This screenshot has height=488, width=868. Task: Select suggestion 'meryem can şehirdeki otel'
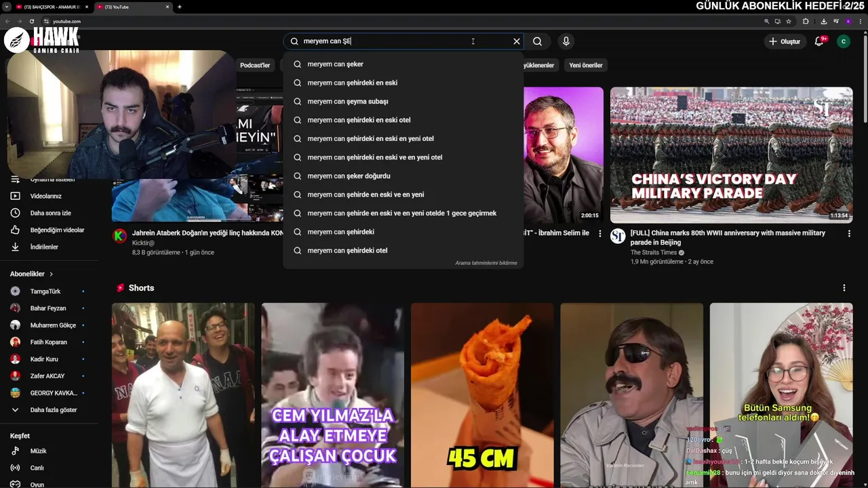(x=403, y=250)
